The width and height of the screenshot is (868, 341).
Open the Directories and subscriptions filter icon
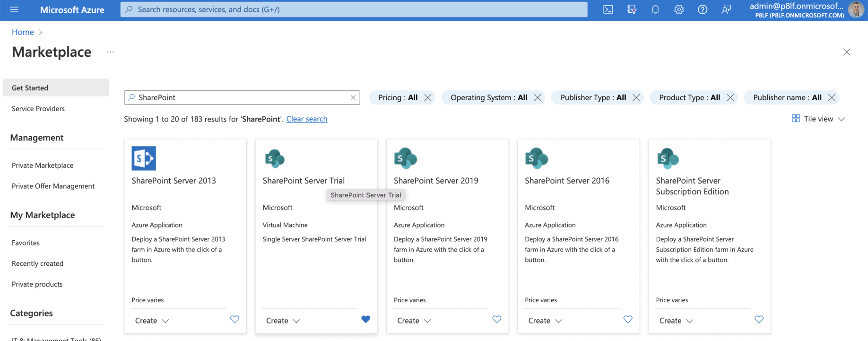click(x=632, y=9)
